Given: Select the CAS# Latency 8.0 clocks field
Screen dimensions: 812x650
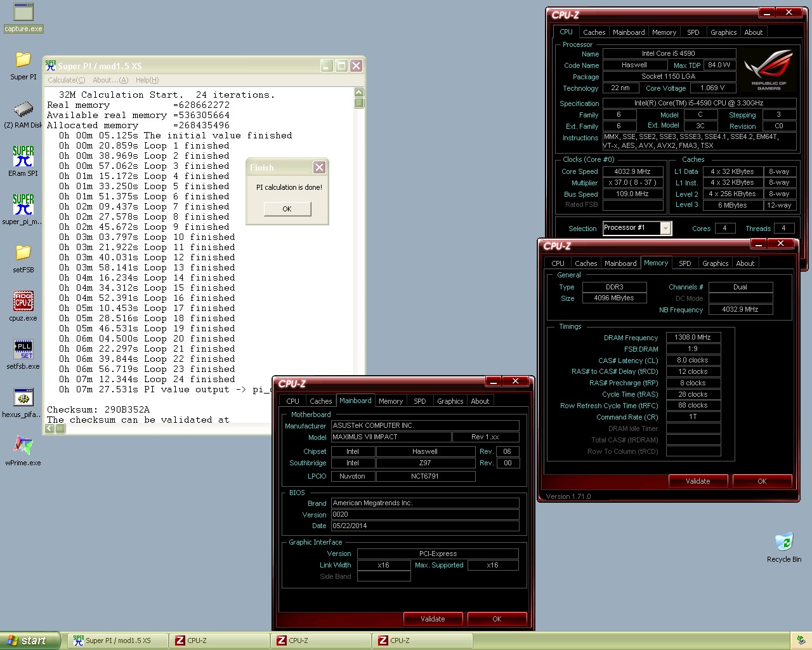Looking at the screenshot, I should [693, 361].
